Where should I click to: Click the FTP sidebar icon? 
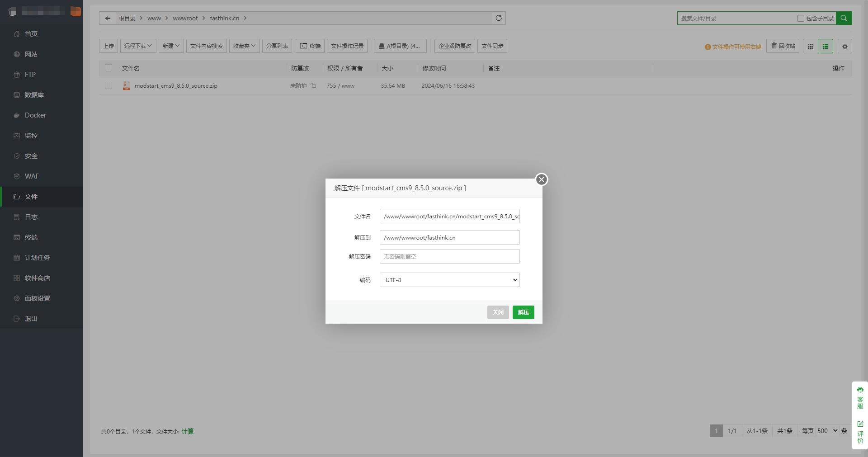(x=17, y=75)
